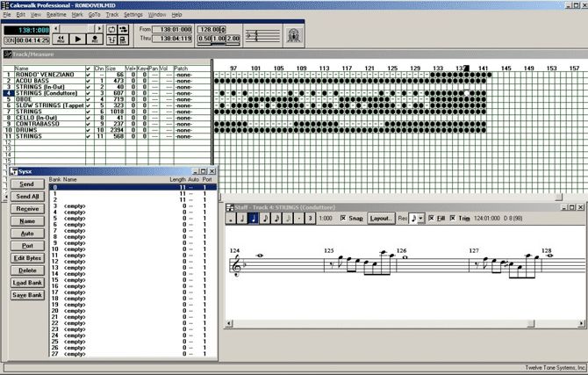Select half note duration in Staff toolbar

point(242,218)
